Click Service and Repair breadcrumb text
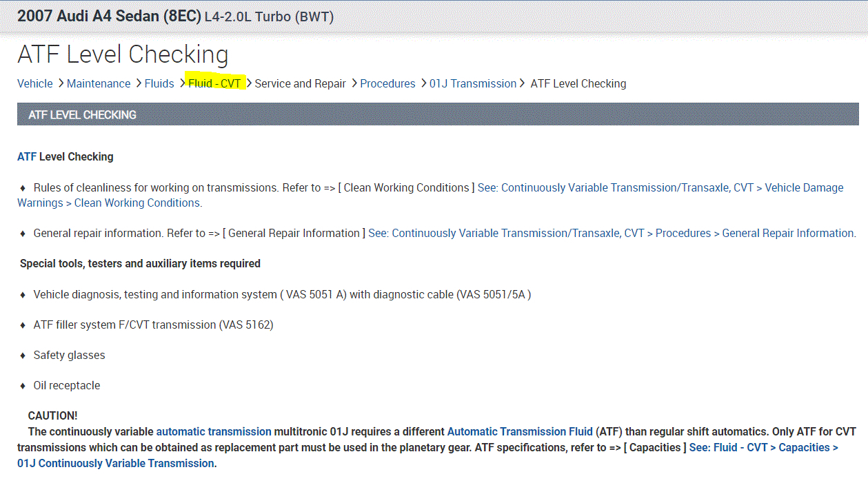868x483 pixels. coord(301,83)
